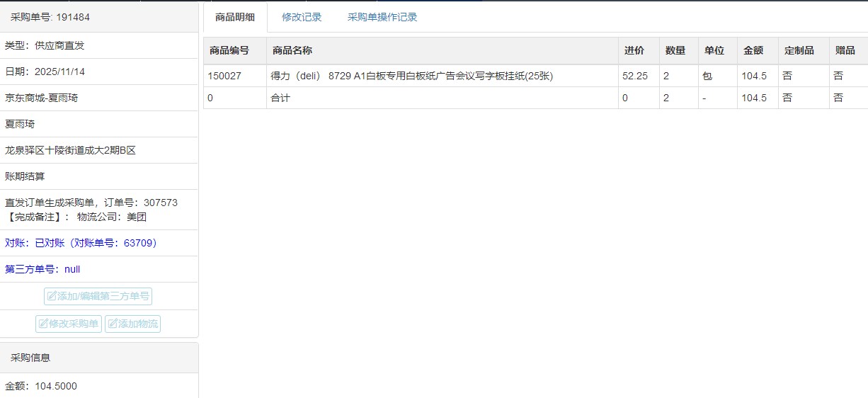Click the 对账单号 63709 blue text
The height and width of the screenshot is (398, 868).
click(81, 243)
